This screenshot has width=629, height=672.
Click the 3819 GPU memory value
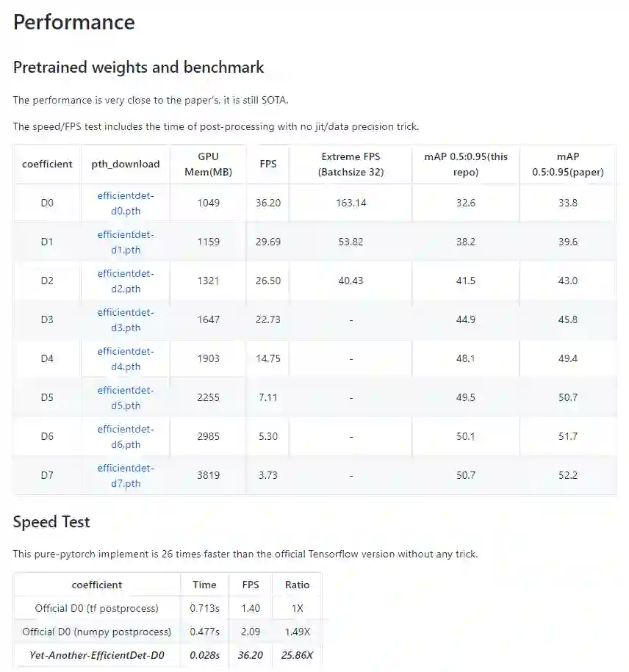(208, 475)
